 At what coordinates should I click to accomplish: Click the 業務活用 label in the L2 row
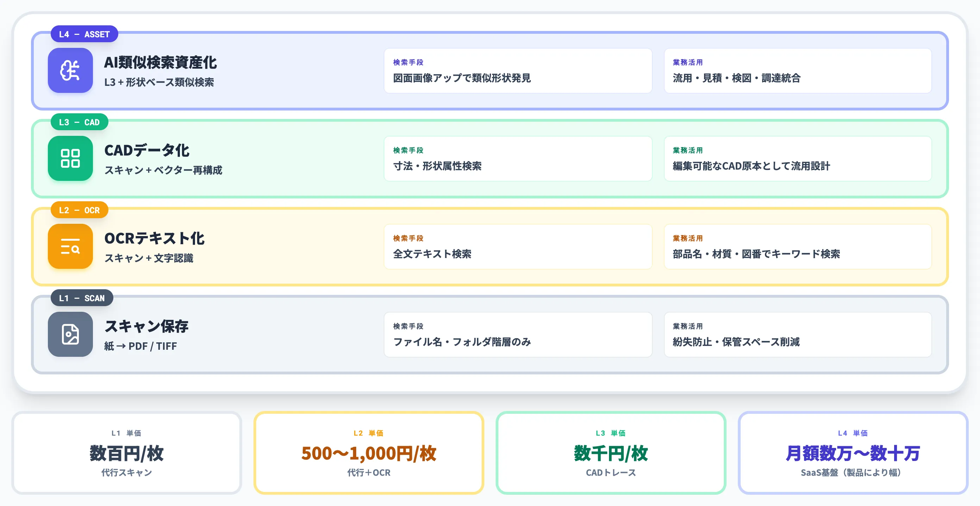[x=687, y=238]
